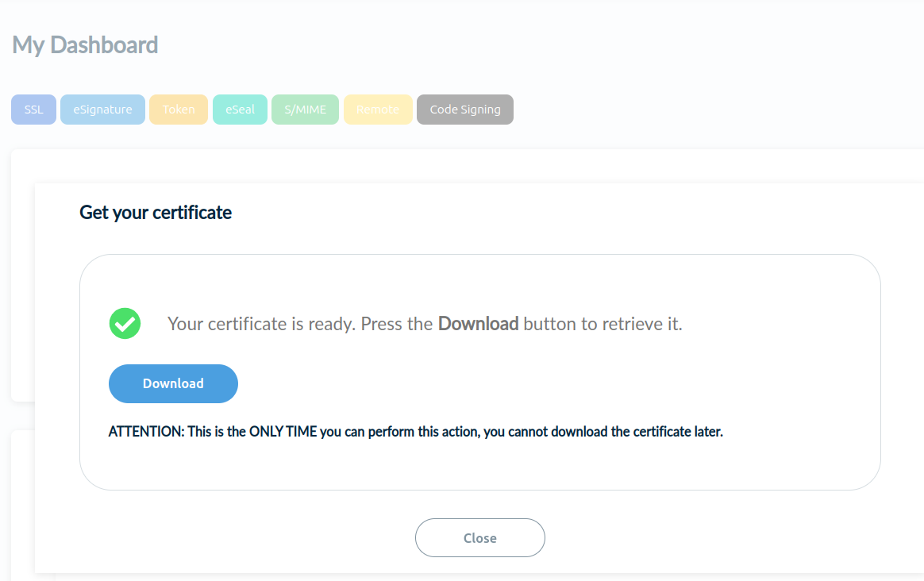The width and height of the screenshot is (924, 581).
Task: Click empty space below the ATTENTION warning
Action: 476,467
